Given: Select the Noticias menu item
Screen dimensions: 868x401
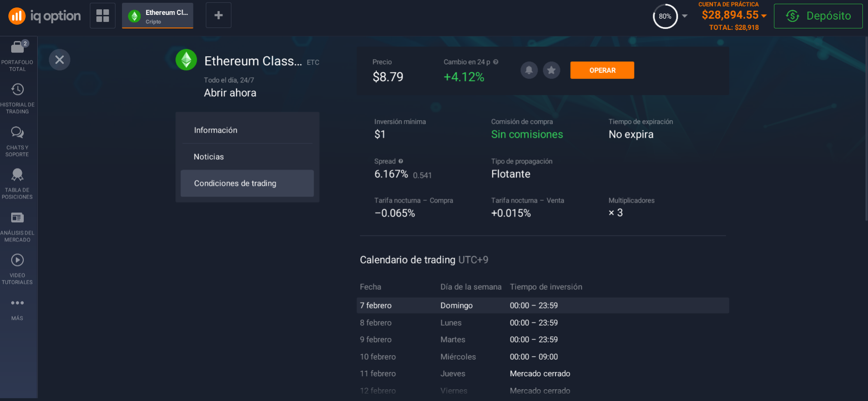Looking at the screenshot, I should (247, 156).
